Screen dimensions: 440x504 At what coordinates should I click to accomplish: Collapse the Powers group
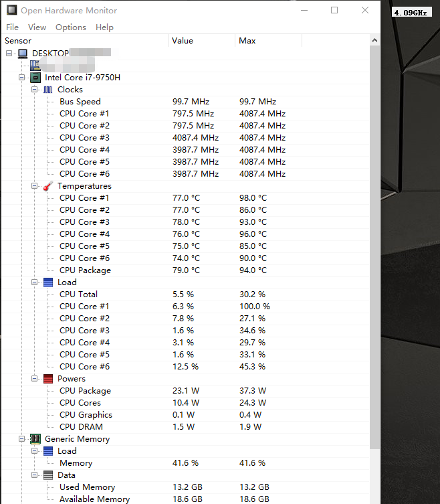tap(34, 379)
